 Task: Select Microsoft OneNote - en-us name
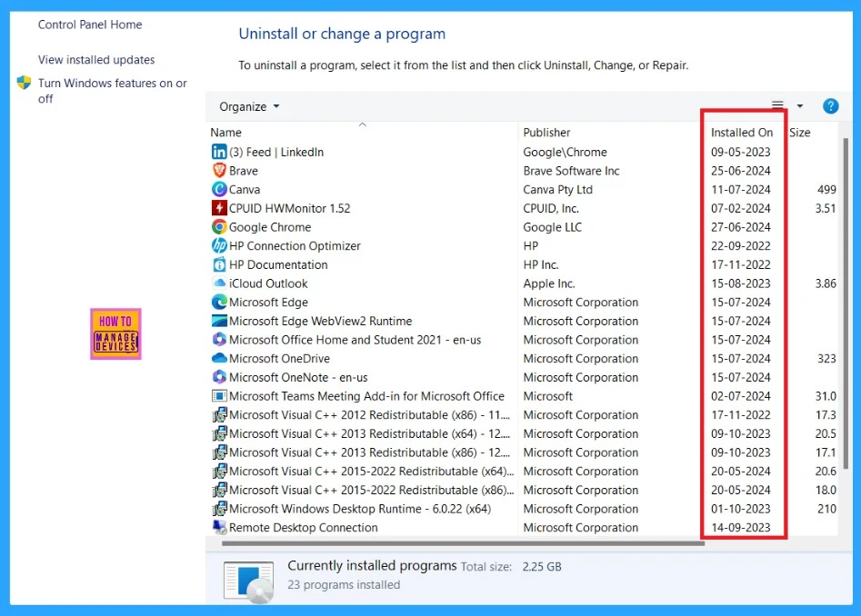coord(298,377)
